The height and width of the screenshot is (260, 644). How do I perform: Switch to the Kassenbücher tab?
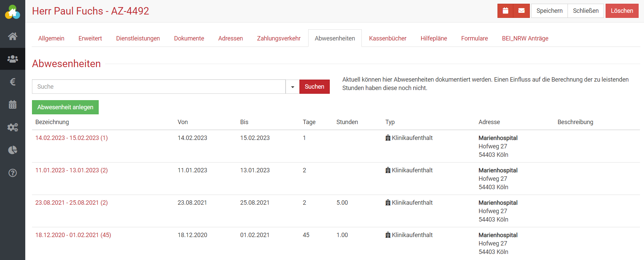point(388,38)
